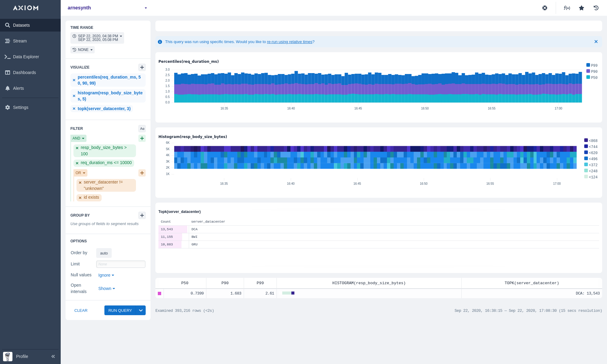Remove the topk(server_datacenter, 3) visualization
This screenshot has height=364, width=607.
point(74,109)
